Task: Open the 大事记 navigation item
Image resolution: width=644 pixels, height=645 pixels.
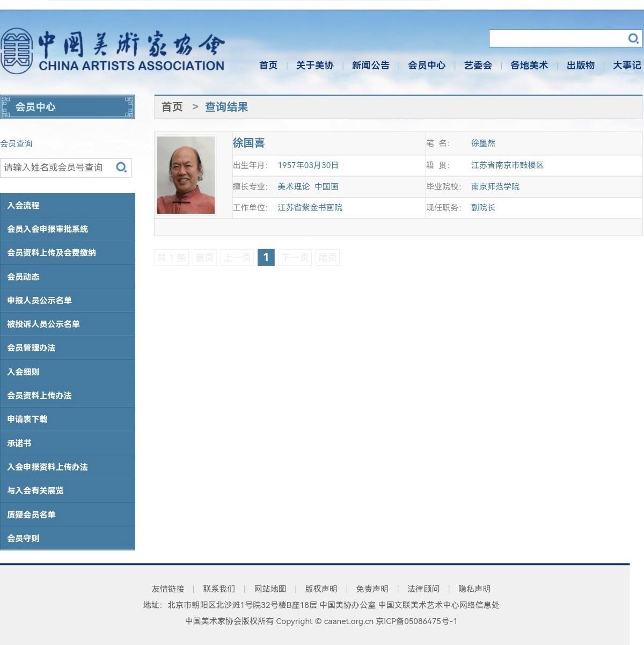Action: 627,66
